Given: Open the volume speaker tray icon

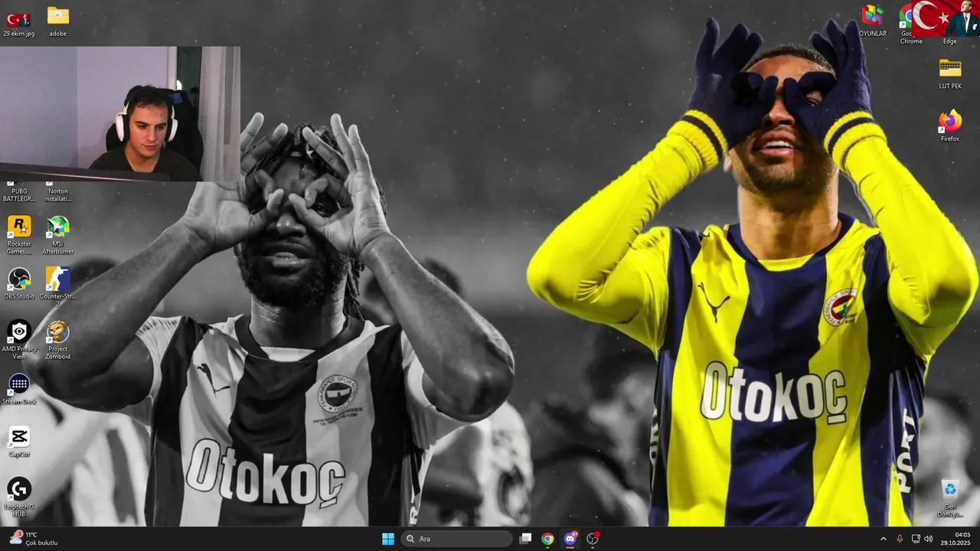Looking at the screenshot, I should (929, 539).
